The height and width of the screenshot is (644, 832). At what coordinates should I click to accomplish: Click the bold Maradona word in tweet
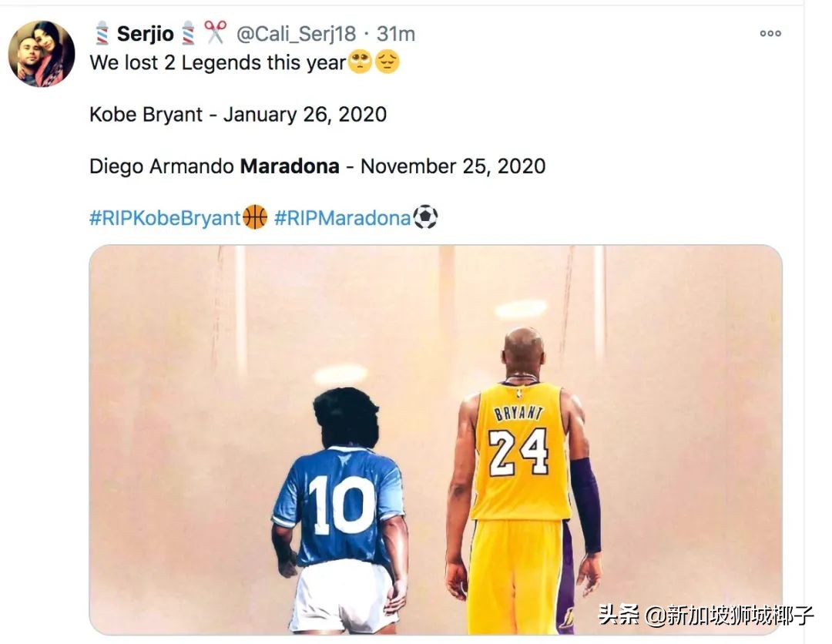(x=290, y=166)
